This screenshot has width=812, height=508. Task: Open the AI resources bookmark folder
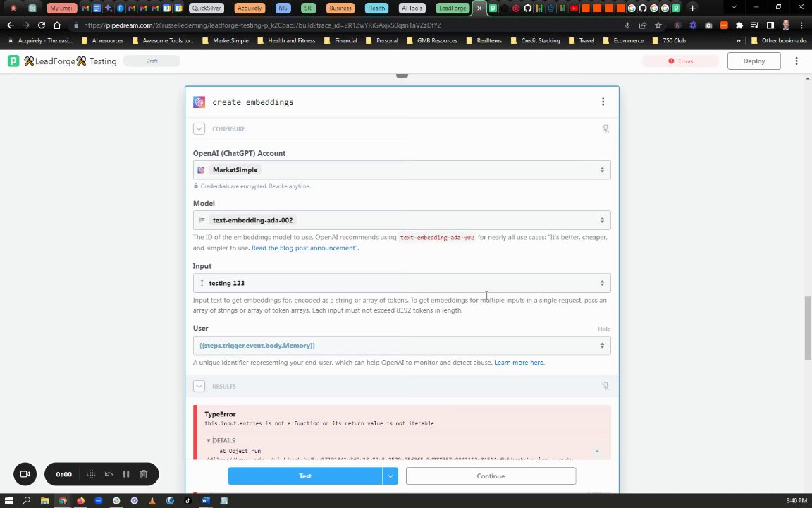pyautogui.click(x=102, y=40)
